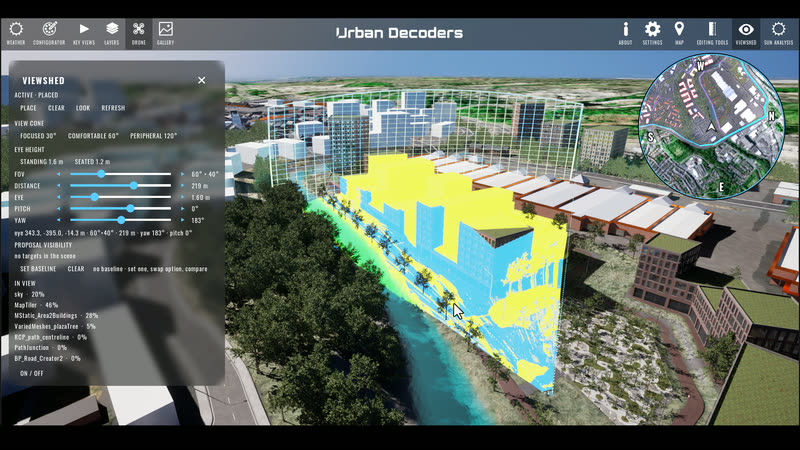This screenshot has width=800, height=450.
Task: Open the Map pin icon
Action: pos(679,34)
